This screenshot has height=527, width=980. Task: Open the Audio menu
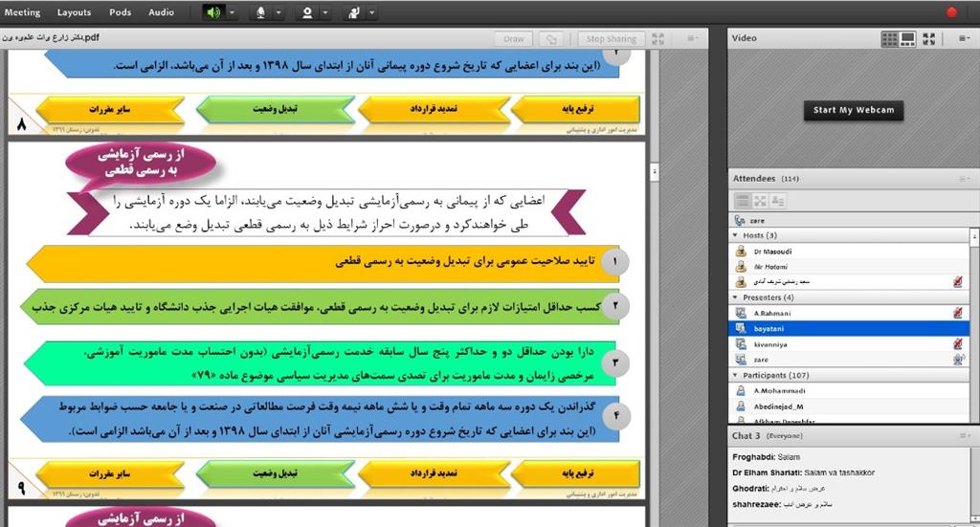point(161,11)
